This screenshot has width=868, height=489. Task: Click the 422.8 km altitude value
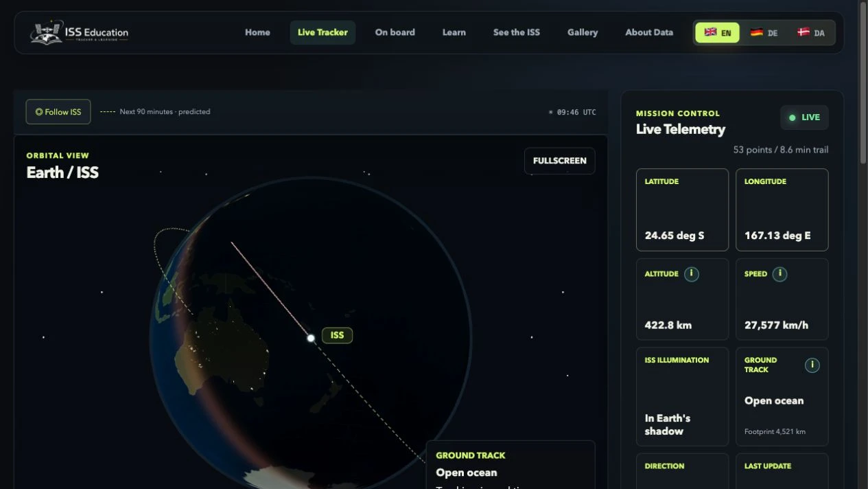tap(668, 325)
